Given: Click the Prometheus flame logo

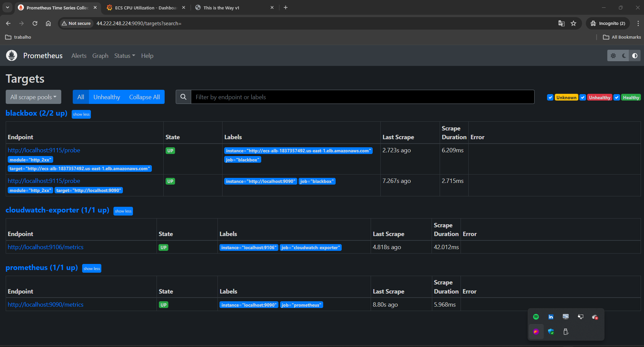Looking at the screenshot, I should [12, 55].
